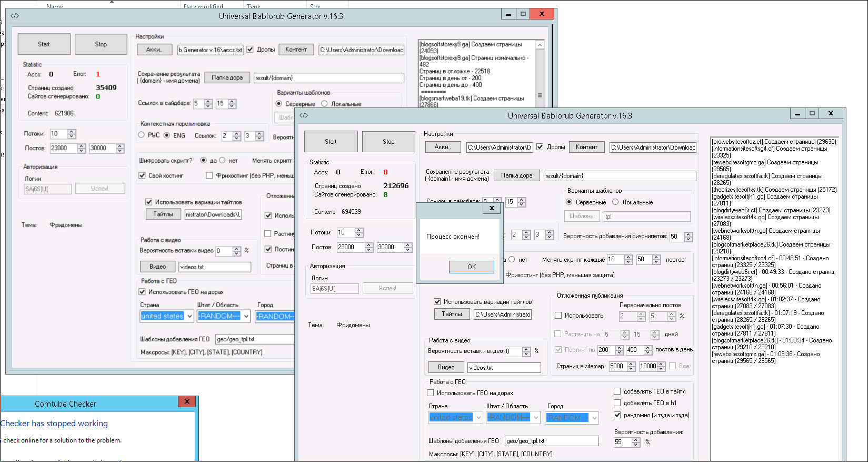
Task: Click 'Ссылок в сайдбаре' 15 spinner in back window
Action: pos(233,104)
